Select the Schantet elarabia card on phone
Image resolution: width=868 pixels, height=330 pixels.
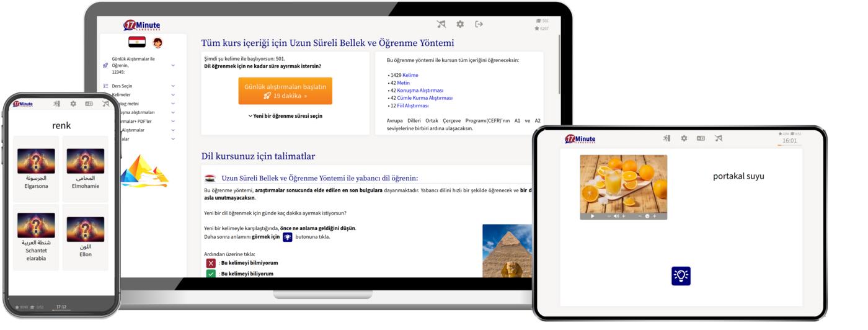coord(36,238)
